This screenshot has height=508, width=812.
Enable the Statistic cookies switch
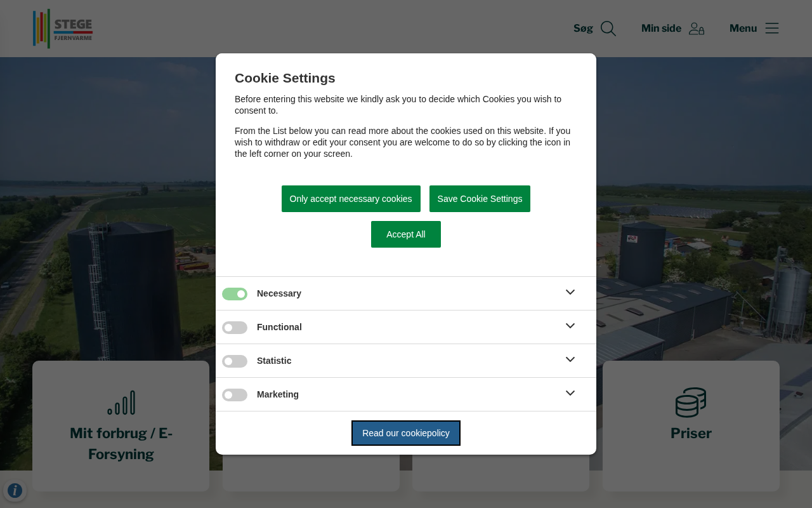coord(235,361)
